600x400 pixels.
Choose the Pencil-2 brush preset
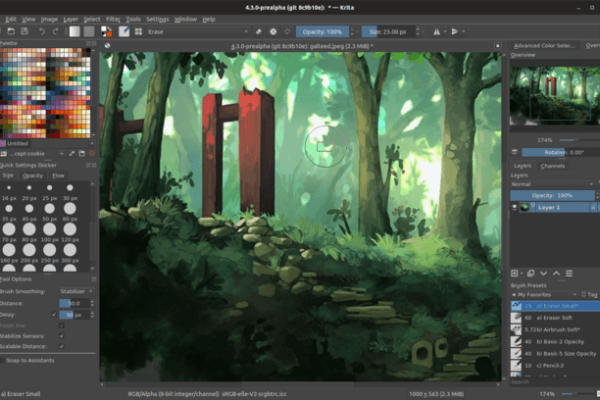pos(555,366)
